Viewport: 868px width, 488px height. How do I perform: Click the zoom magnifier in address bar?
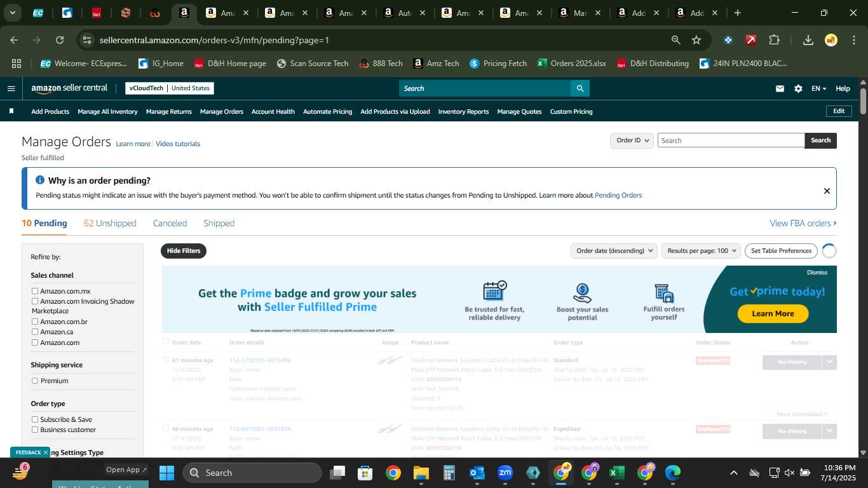coord(676,40)
